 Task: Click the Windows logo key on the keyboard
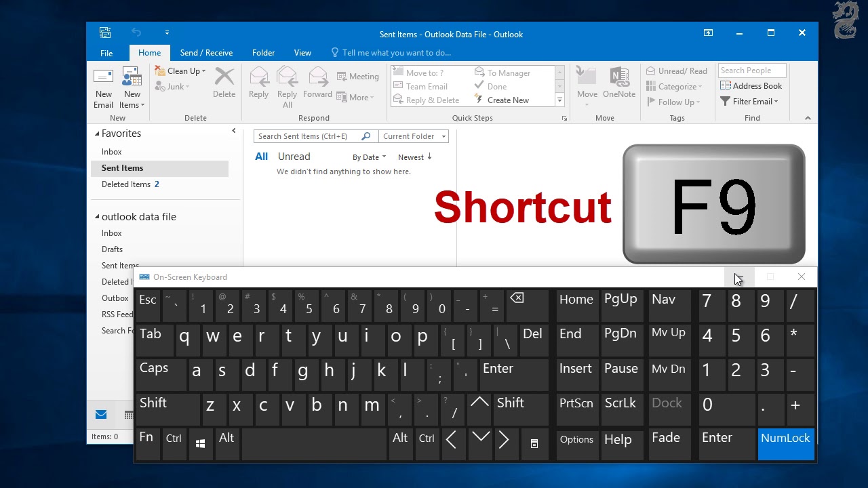[x=200, y=443]
